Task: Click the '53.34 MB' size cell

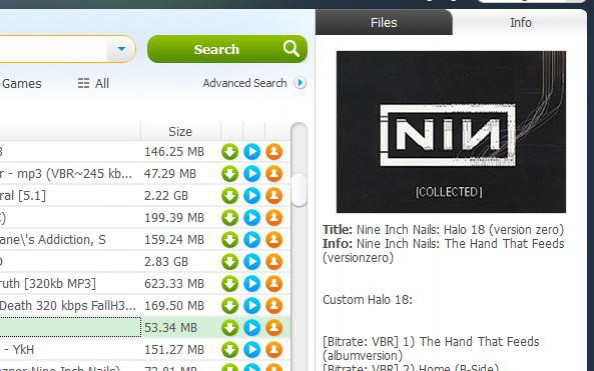Action: 170,328
